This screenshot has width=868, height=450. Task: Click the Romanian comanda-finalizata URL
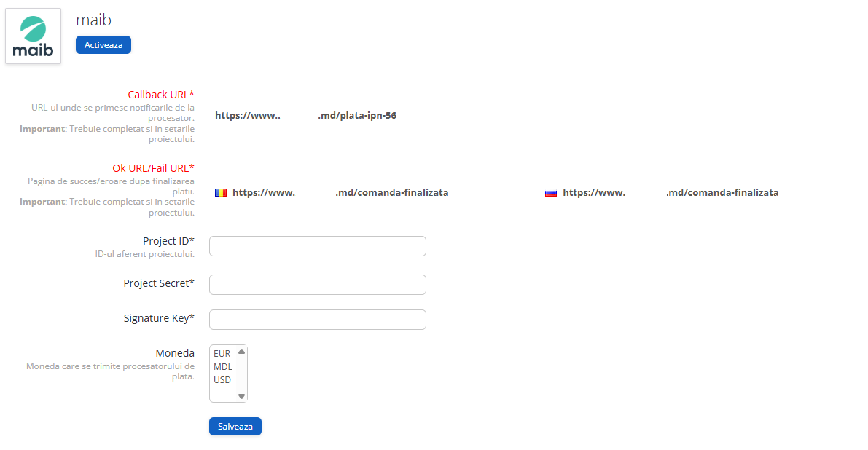[340, 193]
